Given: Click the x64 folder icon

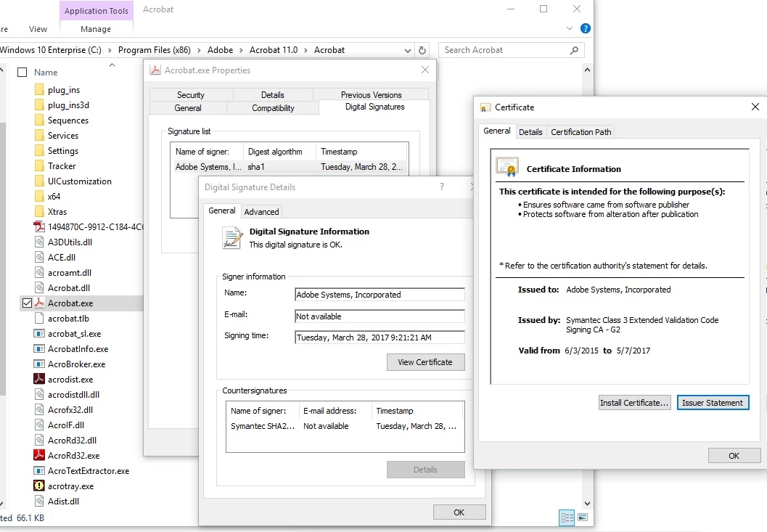Looking at the screenshot, I should click(39, 196).
